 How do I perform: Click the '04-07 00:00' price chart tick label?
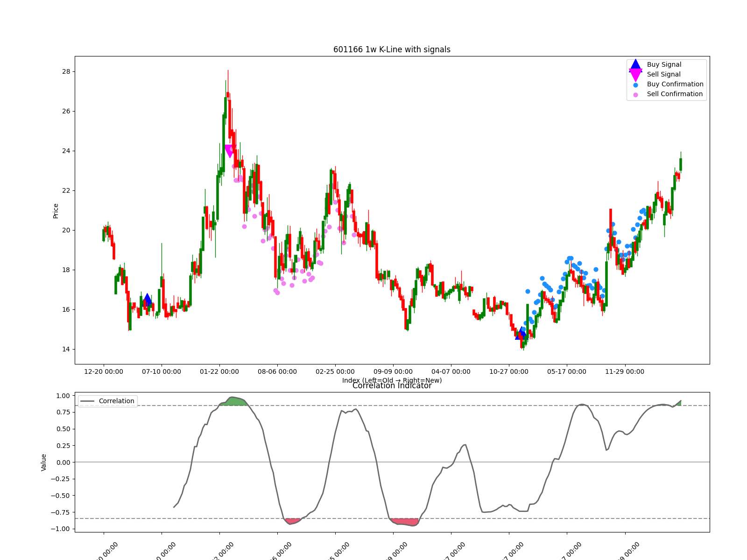point(451,371)
